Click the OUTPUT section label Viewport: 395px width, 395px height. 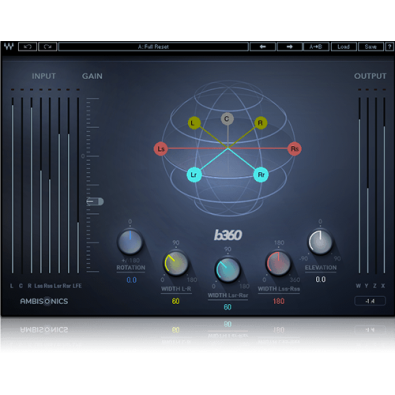point(370,76)
